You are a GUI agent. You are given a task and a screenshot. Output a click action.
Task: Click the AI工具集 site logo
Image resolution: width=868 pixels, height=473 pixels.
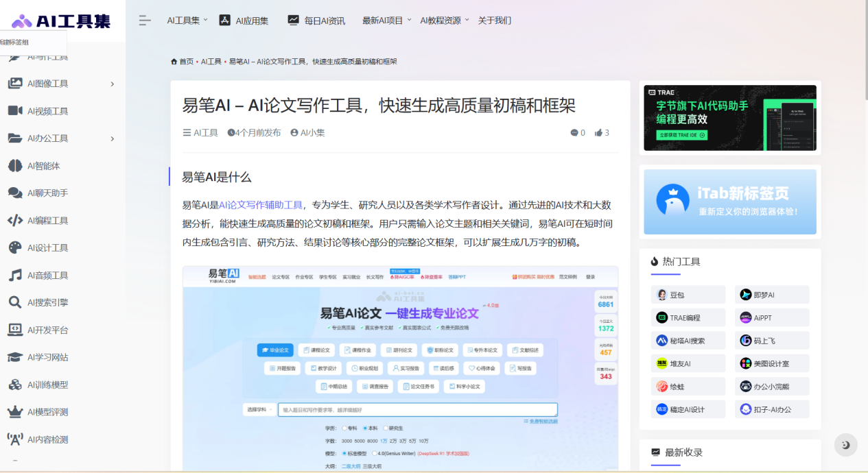tap(61, 21)
